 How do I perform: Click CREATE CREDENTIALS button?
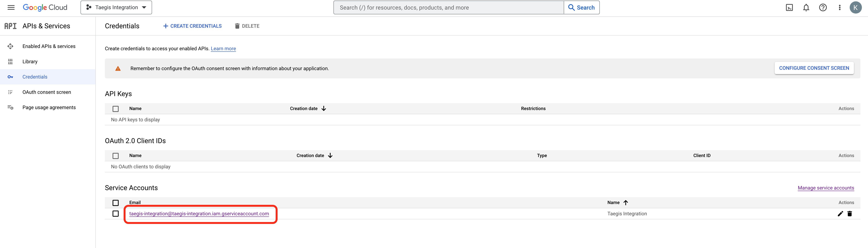tap(192, 26)
